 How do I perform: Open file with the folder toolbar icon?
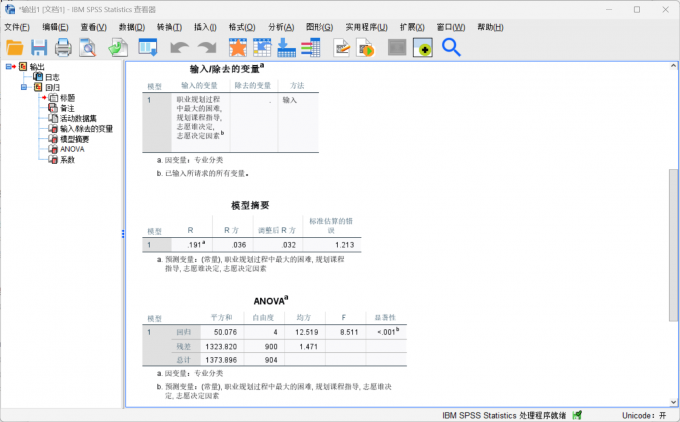(x=15, y=48)
